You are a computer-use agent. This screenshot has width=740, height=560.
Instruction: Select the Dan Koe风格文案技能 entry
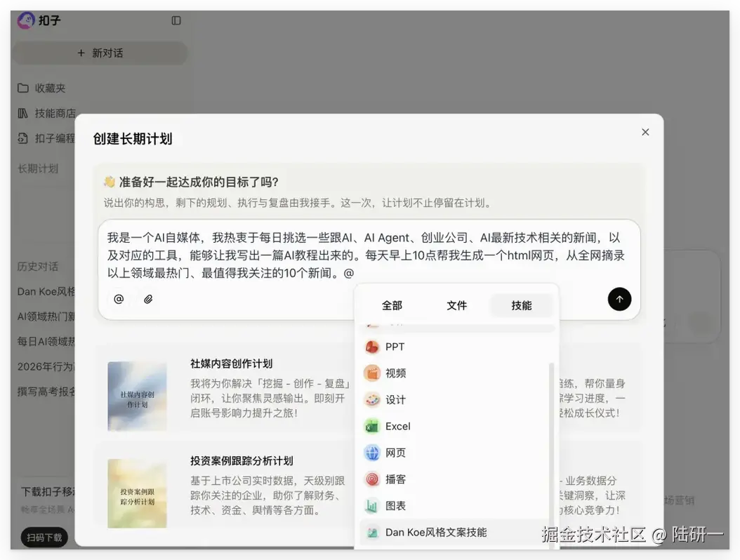pyautogui.click(x=435, y=532)
